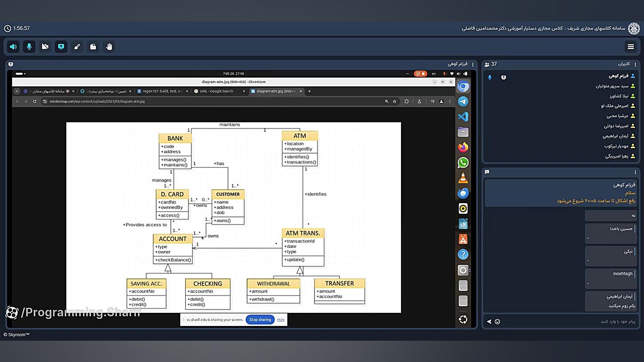
Task: Click the session timer clock icon
Action: (8, 28)
